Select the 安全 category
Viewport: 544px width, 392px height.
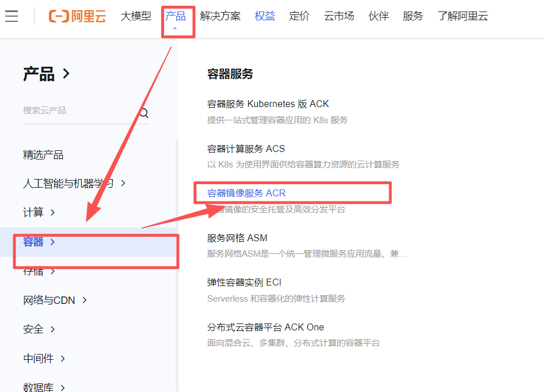click(33, 329)
